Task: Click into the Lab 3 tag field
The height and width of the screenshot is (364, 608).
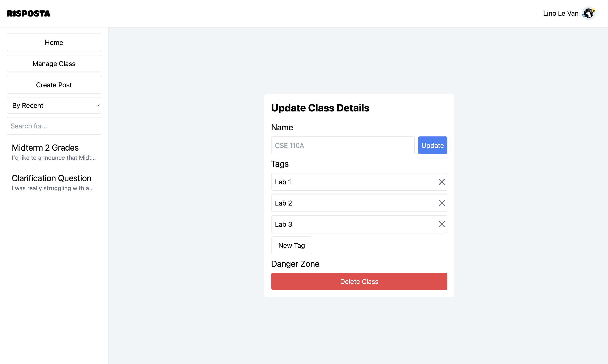Action: point(353,224)
